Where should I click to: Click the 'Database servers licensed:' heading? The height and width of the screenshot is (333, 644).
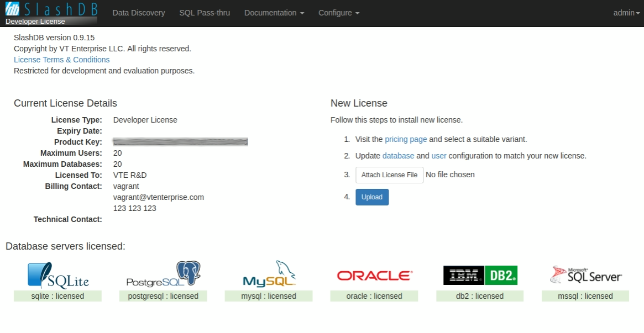(65, 246)
